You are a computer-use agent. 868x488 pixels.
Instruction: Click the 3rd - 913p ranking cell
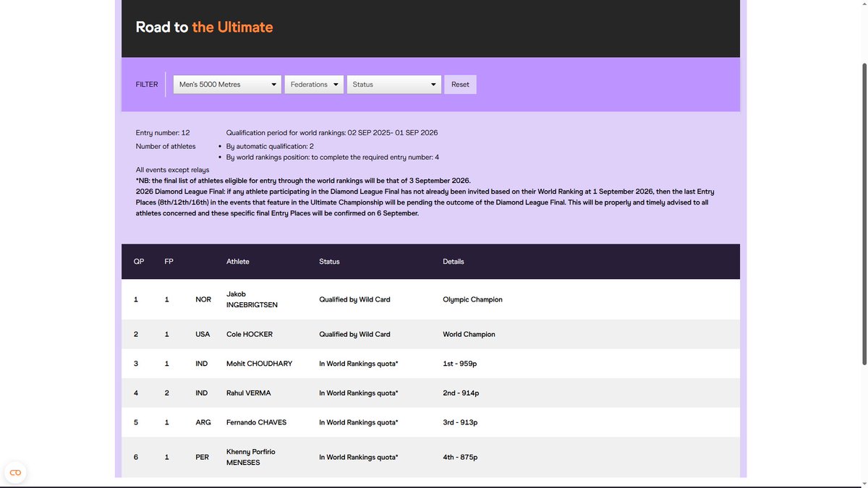coord(460,422)
